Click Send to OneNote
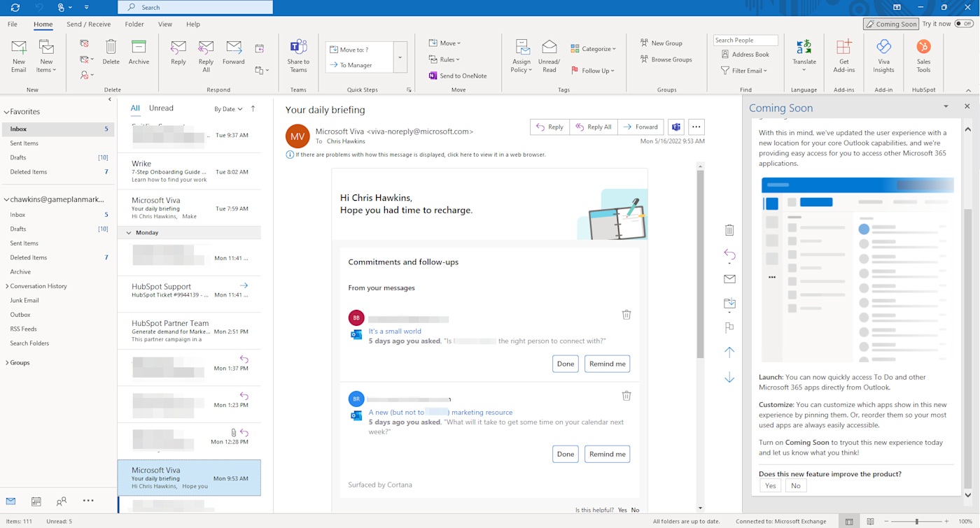The height and width of the screenshot is (528, 980). (x=458, y=76)
